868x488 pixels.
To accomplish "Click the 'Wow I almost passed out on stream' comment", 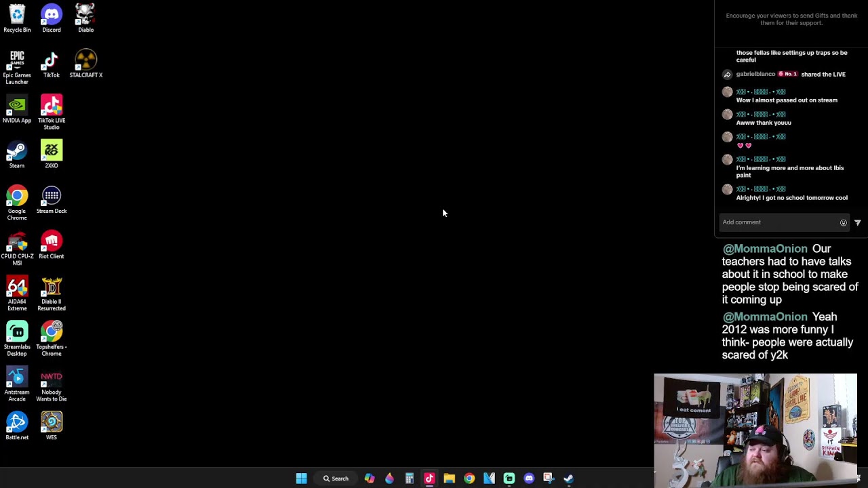I will point(787,100).
